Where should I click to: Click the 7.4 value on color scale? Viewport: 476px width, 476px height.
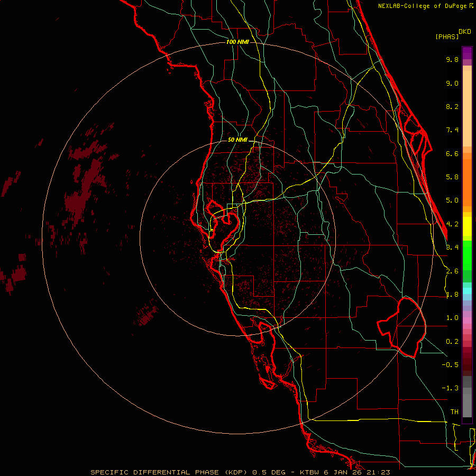click(452, 130)
